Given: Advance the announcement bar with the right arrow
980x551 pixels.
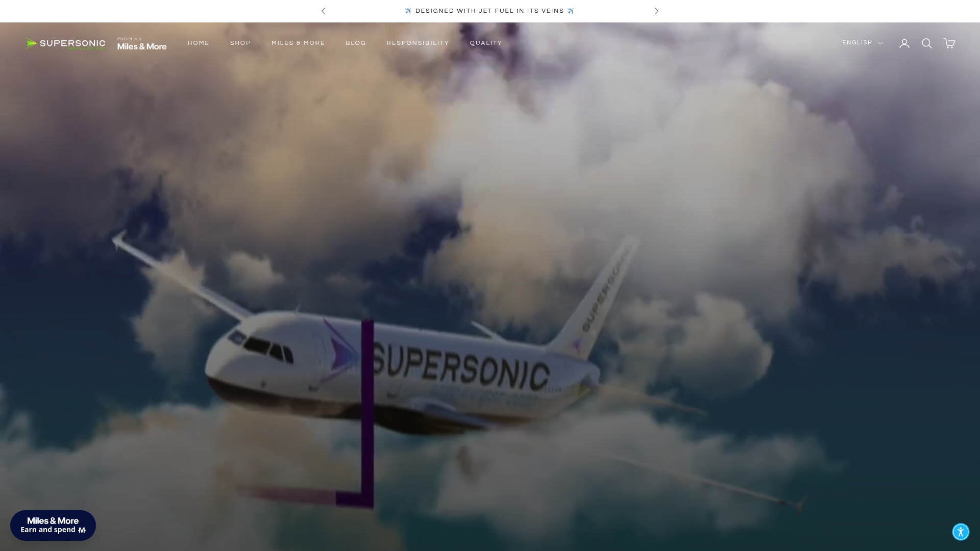Looking at the screenshot, I should click(x=656, y=11).
